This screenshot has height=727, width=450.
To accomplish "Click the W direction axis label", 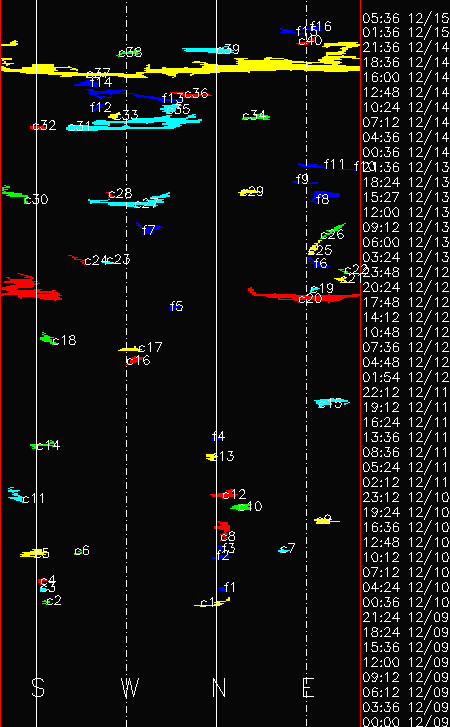I will [130, 687].
